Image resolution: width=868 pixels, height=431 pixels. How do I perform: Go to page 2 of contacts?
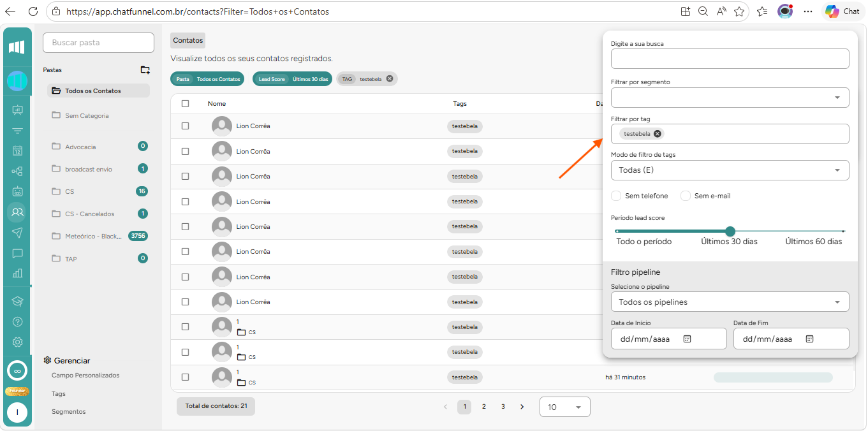click(484, 407)
